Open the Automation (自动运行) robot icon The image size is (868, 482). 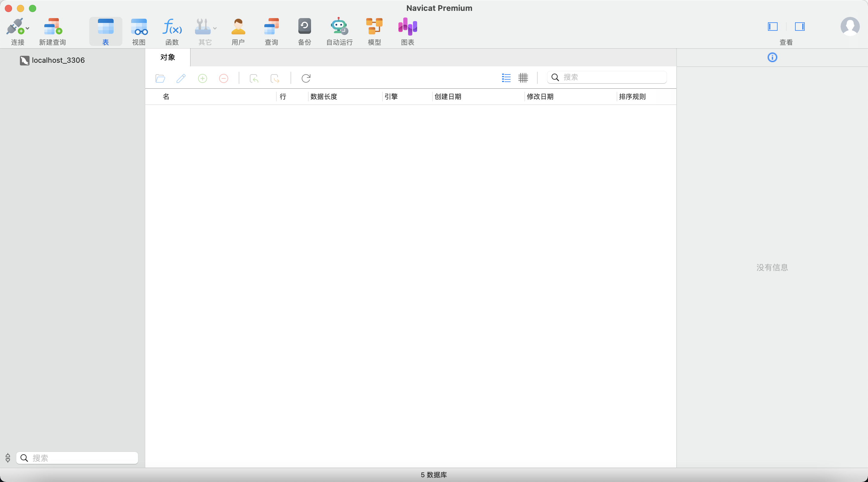point(339,26)
